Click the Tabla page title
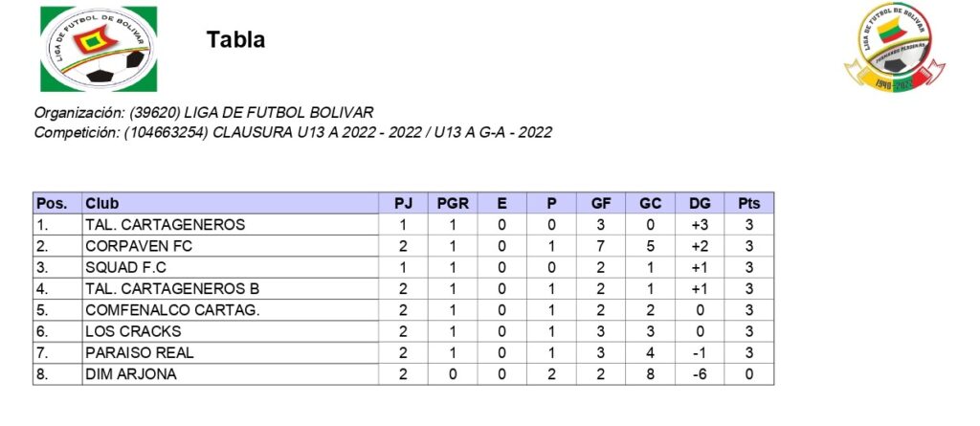980x426 pixels. click(x=235, y=40)
